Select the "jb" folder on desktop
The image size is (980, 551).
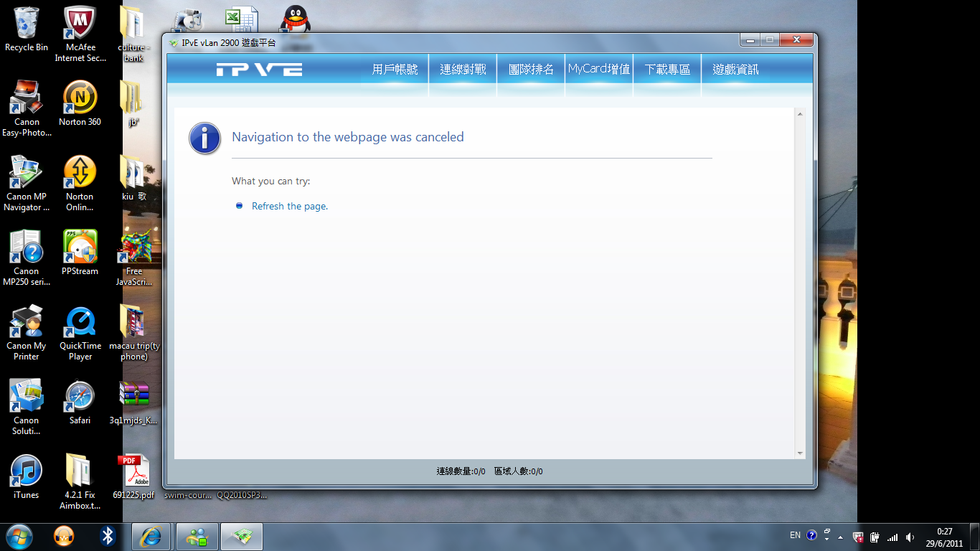(x=133, y=104)
